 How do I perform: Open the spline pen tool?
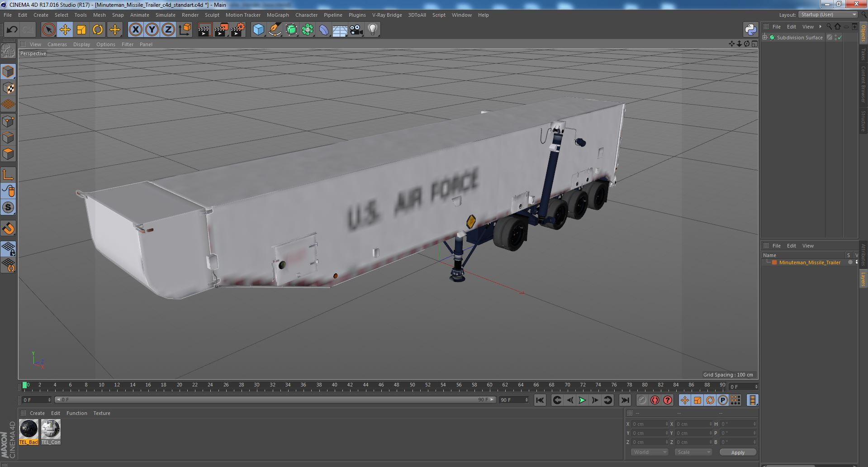coord(275,30)
